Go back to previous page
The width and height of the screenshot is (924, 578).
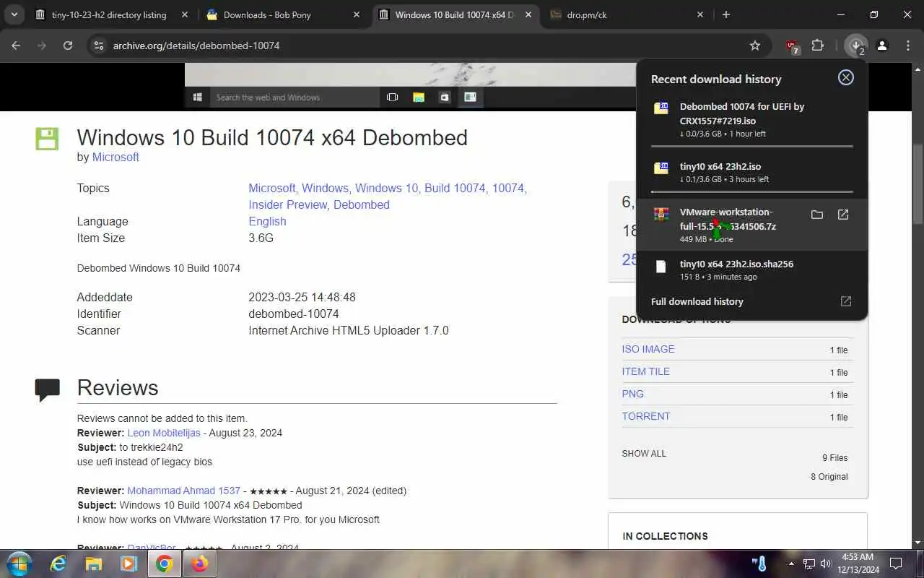tap(17, 46)
